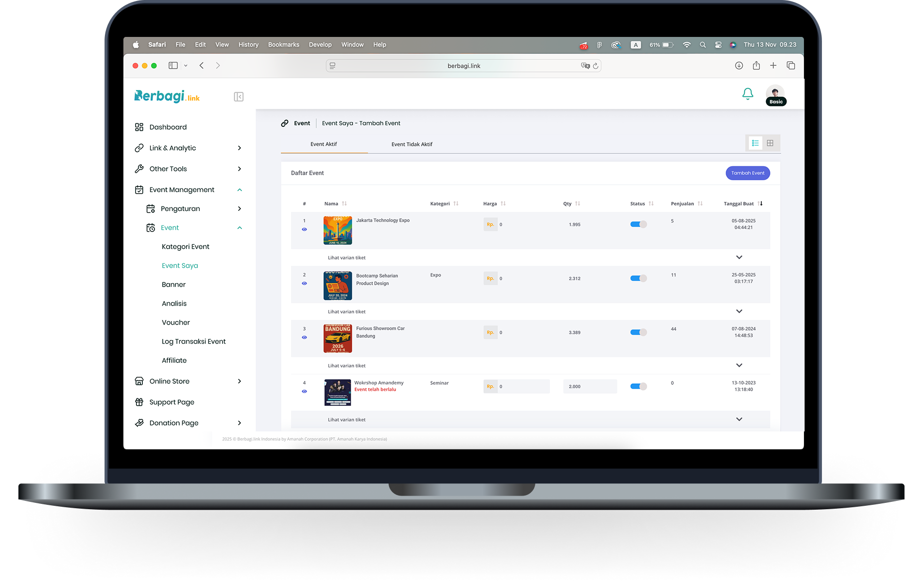
Task: Collapse the sidebar using the panel icon
Action: 239,96
